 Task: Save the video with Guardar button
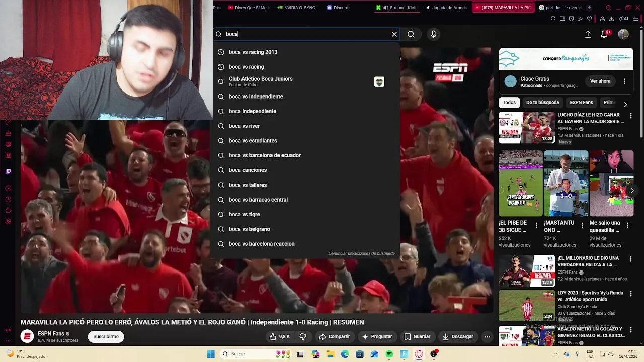tap(418, 337)
